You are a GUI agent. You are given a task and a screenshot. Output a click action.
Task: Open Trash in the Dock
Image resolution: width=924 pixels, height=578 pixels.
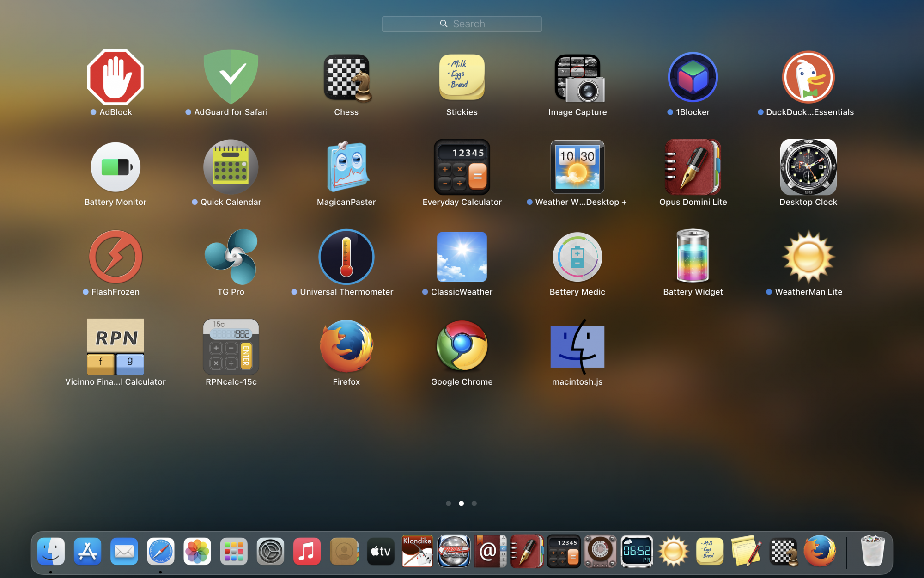[x=872, y=551]
